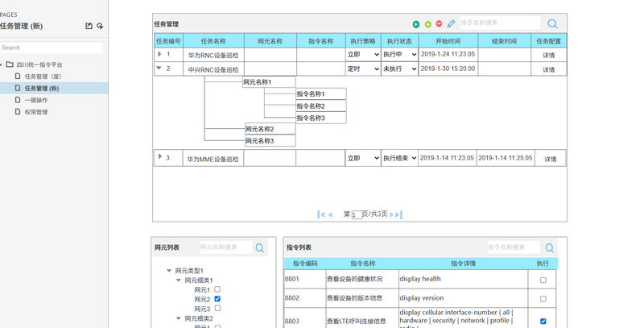Go to the last page of tasks

(x=398, y=214)
